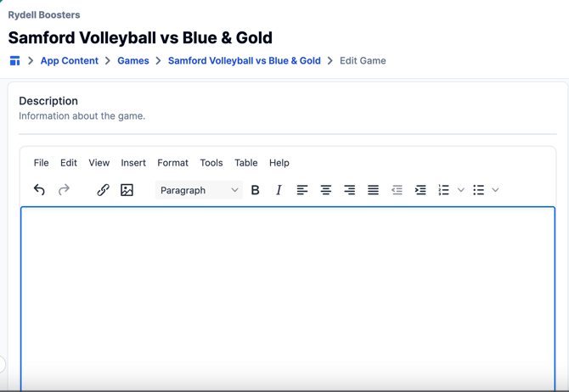This screenshot has height=392, width=569.
Task: Click the Samford Volleyball page title heading
Action: tap(140, 37)
